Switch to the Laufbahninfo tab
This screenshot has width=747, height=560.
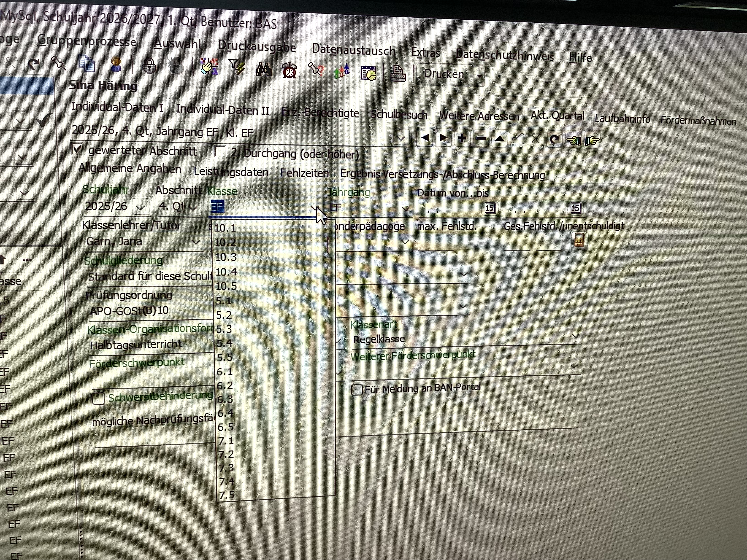coord(622,118)
